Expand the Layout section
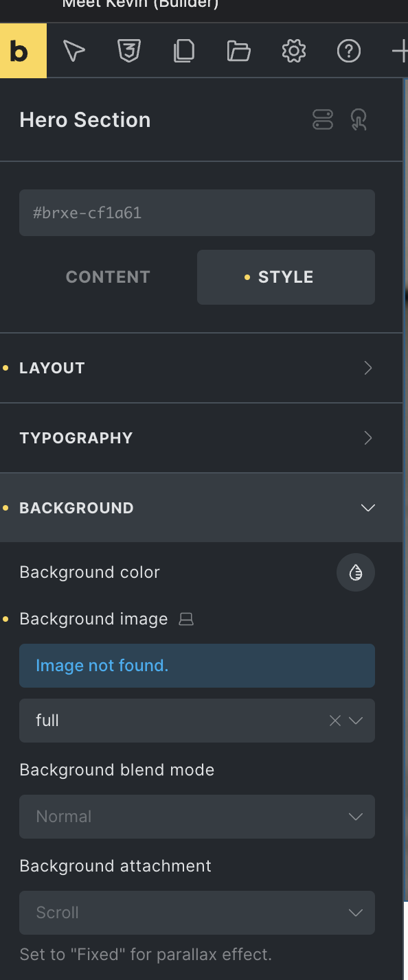 (x=201, y=368)
